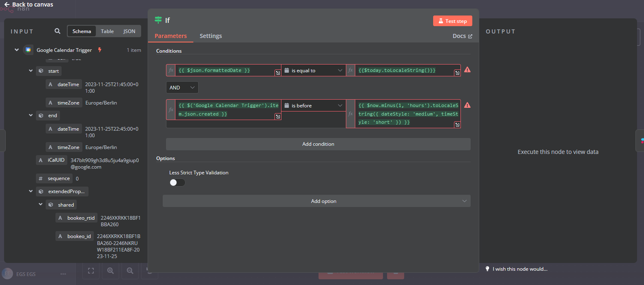644x285 pixels.
Task: Open search in the INPUT panel
Action: click(58, 31)
